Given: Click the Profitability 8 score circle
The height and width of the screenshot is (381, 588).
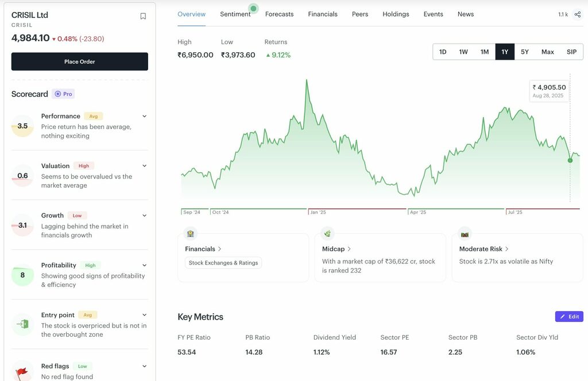Looking at the screenshot, I should (x=22, y=275).
